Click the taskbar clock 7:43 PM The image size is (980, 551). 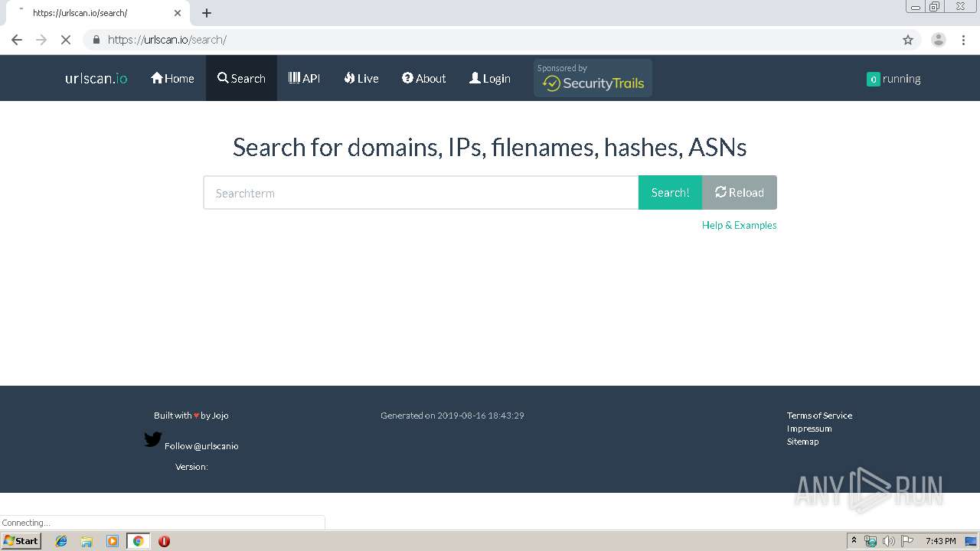(x=940, y=541)
